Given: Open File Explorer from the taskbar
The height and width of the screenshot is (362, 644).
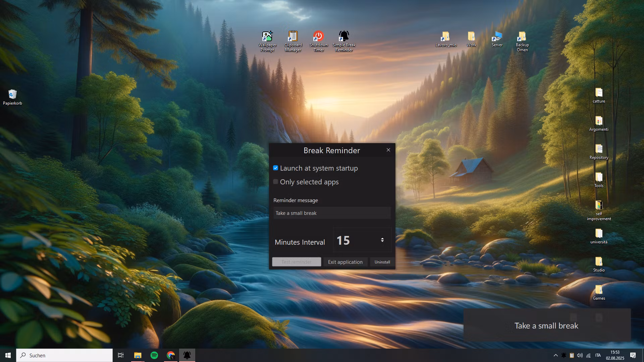Looking at the screenshot, I should [137, 355].
